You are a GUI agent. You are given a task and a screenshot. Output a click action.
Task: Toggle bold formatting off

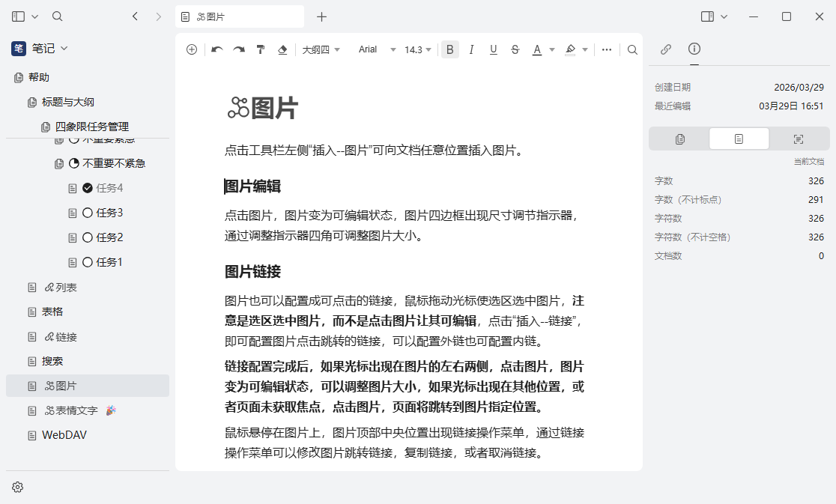449,49
